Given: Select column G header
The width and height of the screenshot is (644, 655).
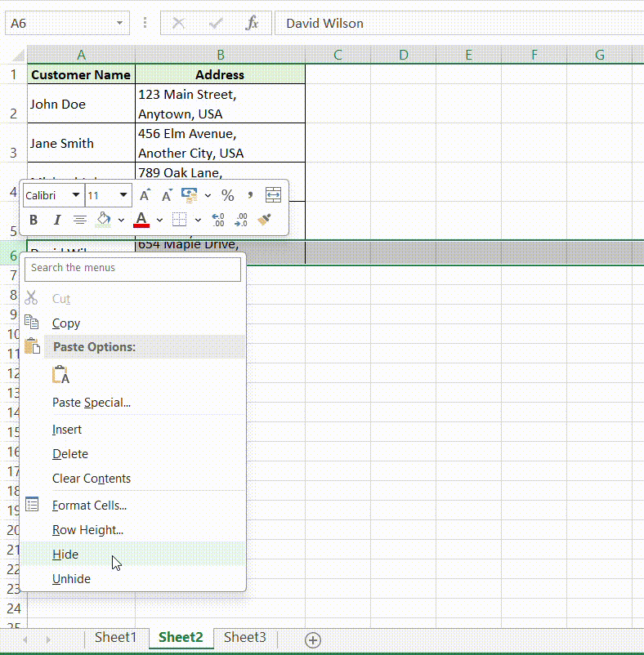Looking at the screenshot, I should (x=600, y=54).
